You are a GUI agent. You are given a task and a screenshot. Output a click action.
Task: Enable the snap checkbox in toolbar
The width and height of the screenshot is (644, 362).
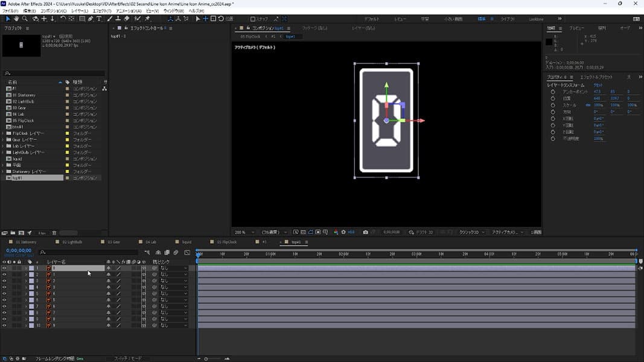pos(253,19)
